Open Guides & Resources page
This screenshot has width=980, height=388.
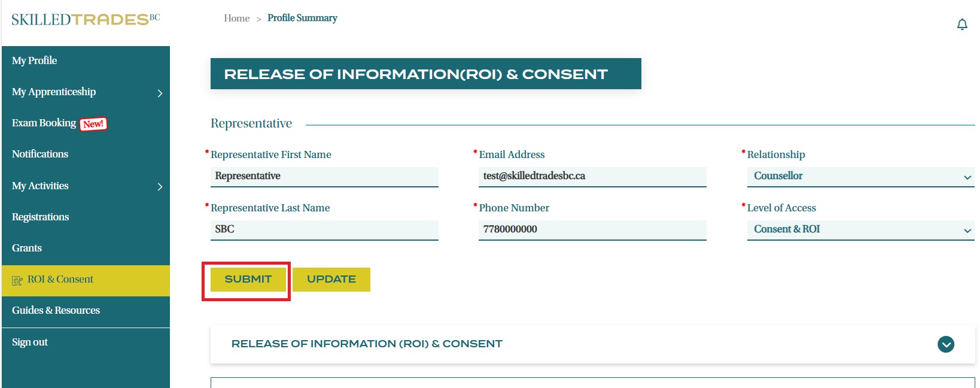tap(56, 310)
